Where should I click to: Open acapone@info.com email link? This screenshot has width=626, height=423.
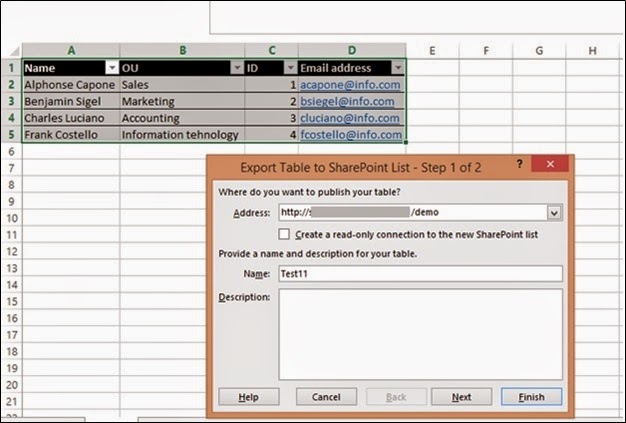[x=350, y=85]
